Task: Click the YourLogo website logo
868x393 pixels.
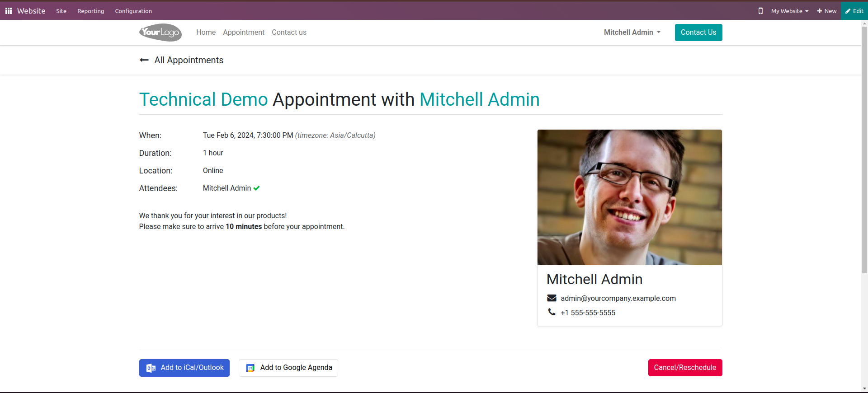Action: pos(160,33)
